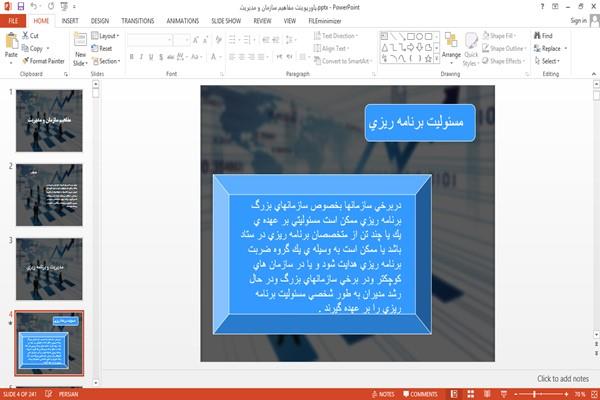The image size is (600, 400).
Task: Switch to Normal view icon in status bar
Action: click(454, 394)
